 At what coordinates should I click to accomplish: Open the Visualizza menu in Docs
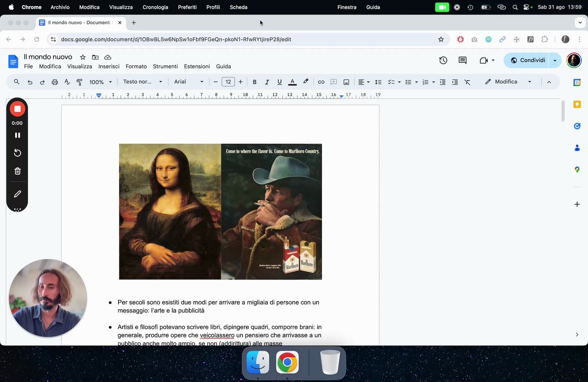(79, 67)
